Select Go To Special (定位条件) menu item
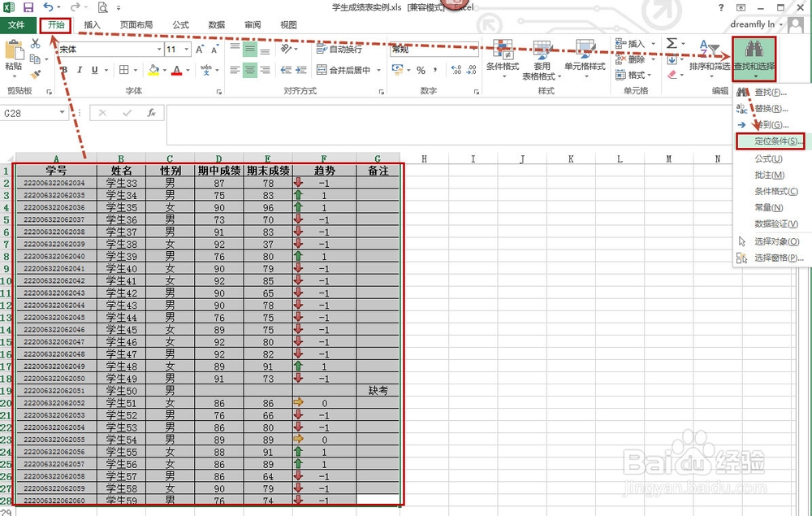Image resolution: width=812 pixels, height=516 pixels. [x=770, y=141]
